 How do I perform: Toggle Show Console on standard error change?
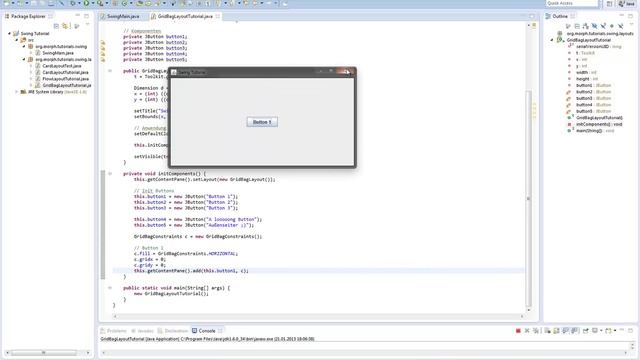pos(575,331)
